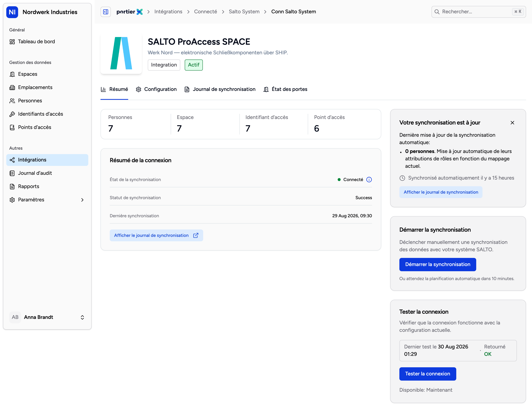Click info icon next to Connecté
This screenshot has width=532, height=412.
369,180
